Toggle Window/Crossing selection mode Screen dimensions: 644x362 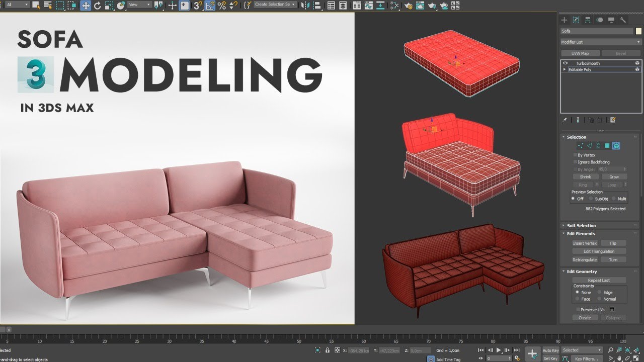pos(72,6)
